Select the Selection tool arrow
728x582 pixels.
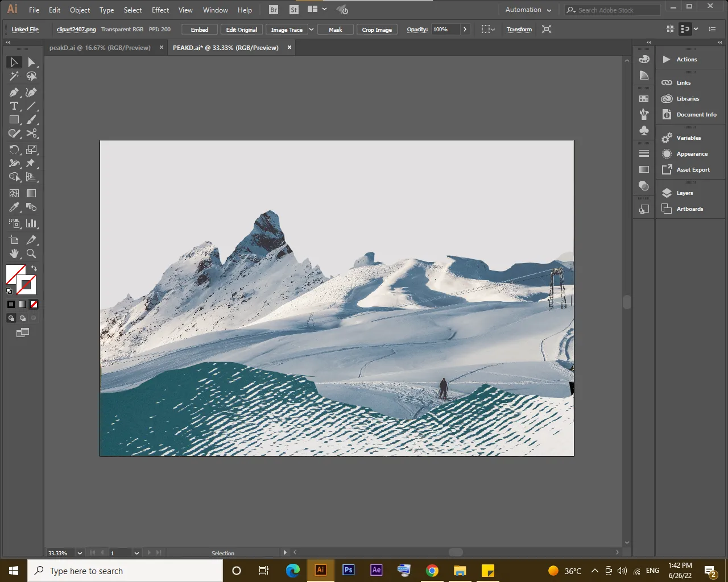(14, 62)
